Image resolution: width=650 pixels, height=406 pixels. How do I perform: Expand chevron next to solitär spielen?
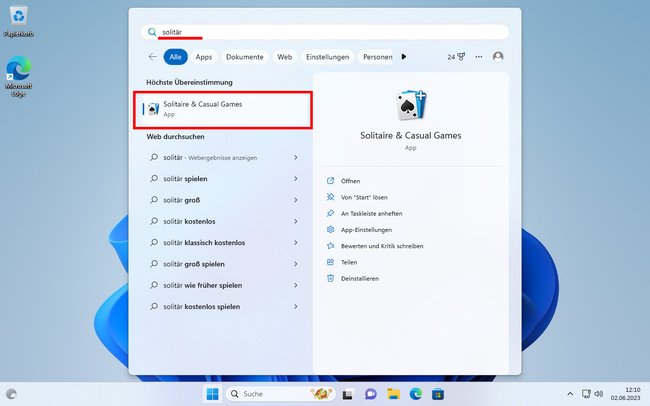click(x=296, y=179)
